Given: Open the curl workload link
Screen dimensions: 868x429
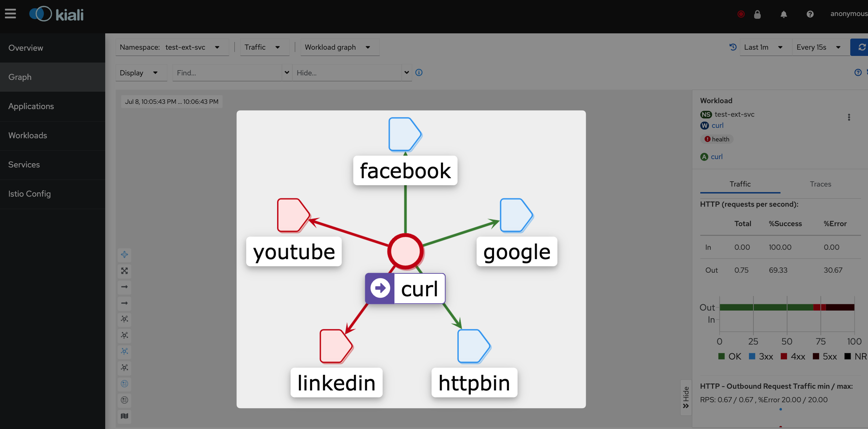Looking at the screenshot, I should click(x=717, y=125).
